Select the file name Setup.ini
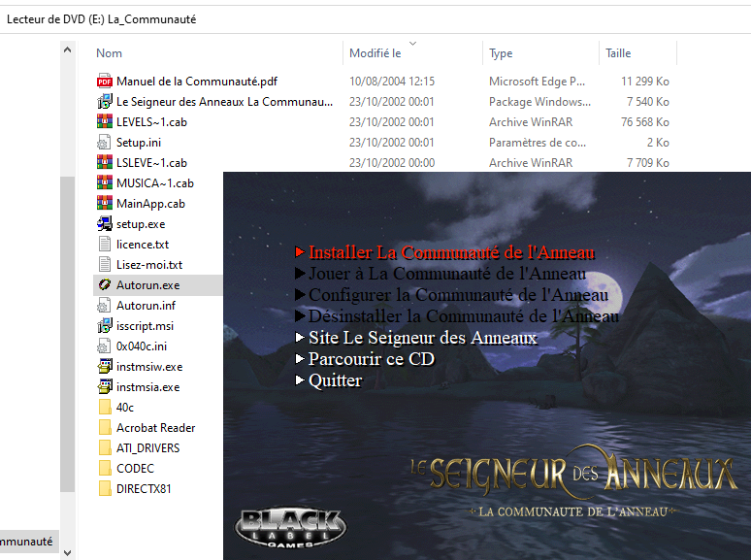The height and width of the screenshot is (560, 751). [x=139, y=143]
